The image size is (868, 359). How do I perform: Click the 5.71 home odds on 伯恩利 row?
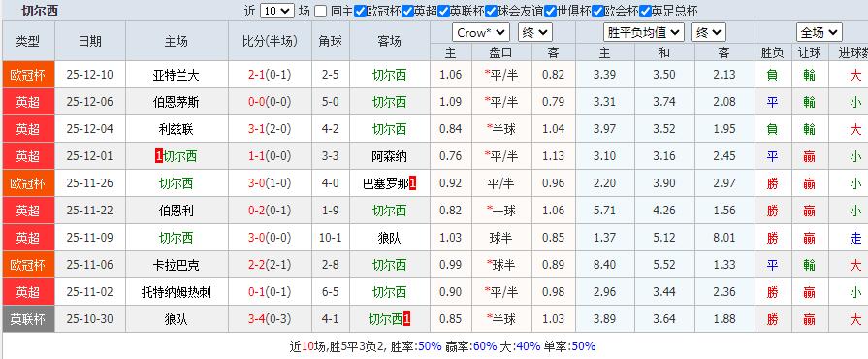coord(604,211)
